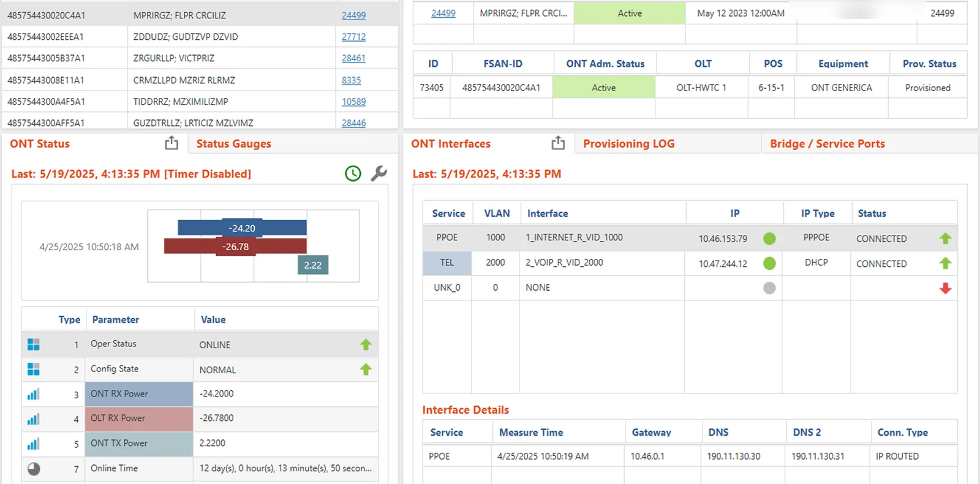Click the export icon beside ONT Interfaces
Image resolution: width=980 pixels, height=484 pixels.
coord(558,143)
